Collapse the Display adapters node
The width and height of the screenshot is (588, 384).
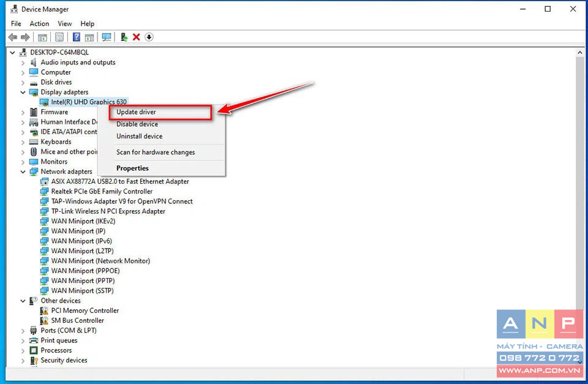click(x=23, y=92)
